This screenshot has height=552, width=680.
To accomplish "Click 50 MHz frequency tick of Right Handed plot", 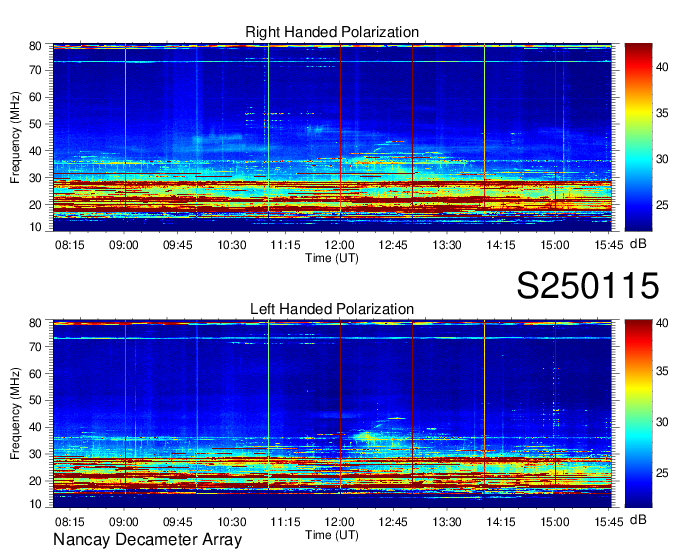I will [35, 124].
